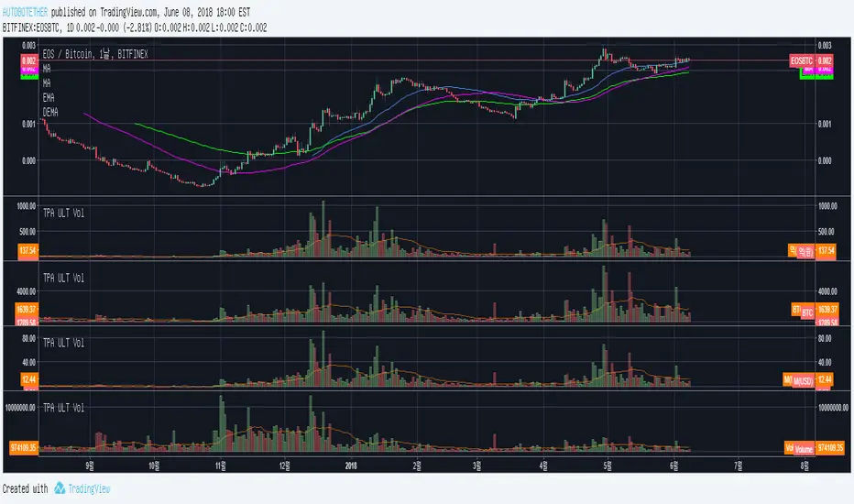
Task: Click the 2018 time axis label
Action: point(351,466)
